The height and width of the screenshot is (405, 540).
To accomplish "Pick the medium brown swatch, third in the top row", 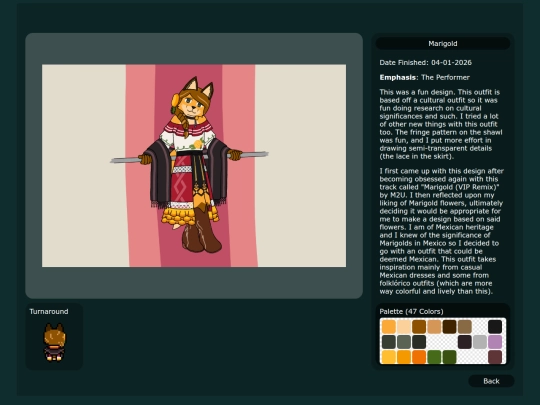I will coord(419,327).
